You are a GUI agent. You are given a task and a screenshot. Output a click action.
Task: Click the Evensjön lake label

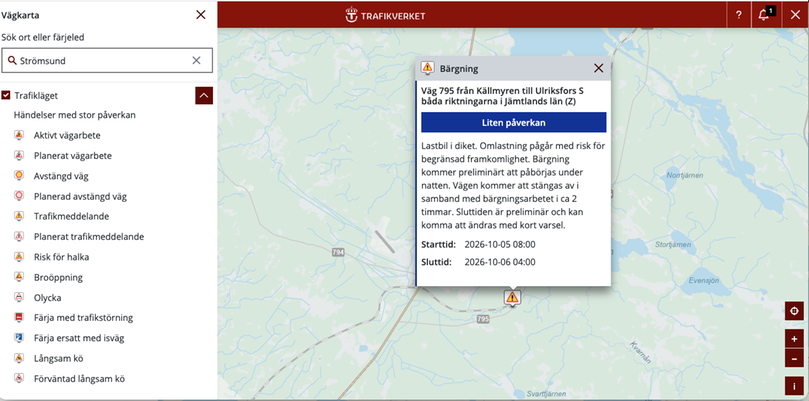click(x=703, y=280)
